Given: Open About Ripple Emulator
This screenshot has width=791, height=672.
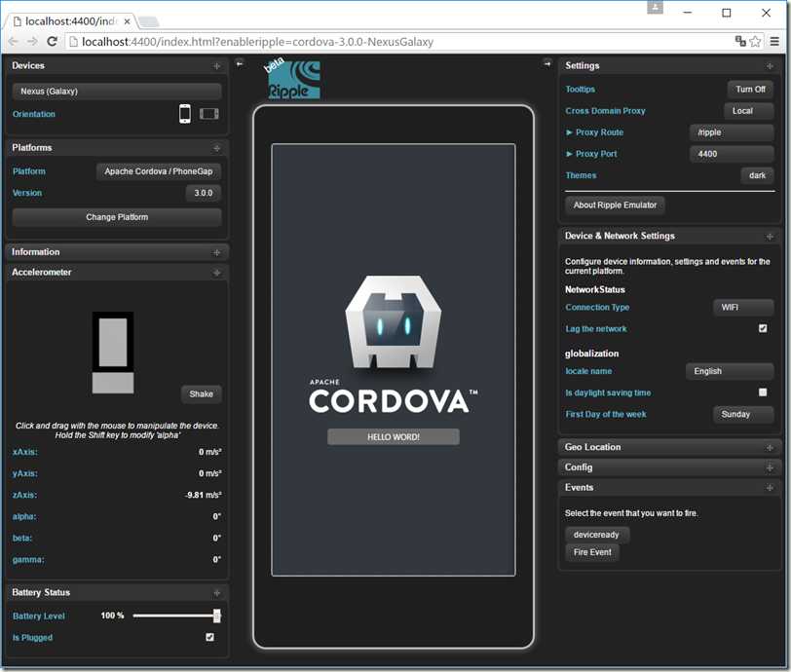Looking at the screenshot, I should pyautogui.click(x=615, y=205).
